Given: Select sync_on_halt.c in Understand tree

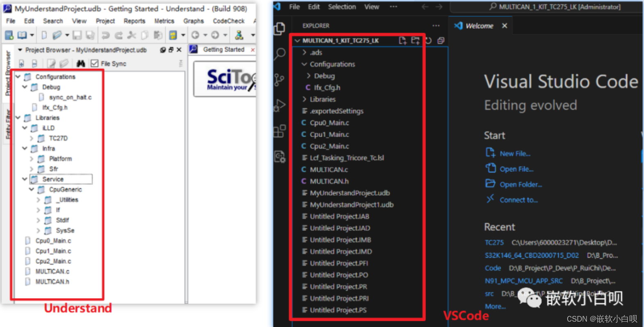Looking at the screenshot, I should [70, 97].
